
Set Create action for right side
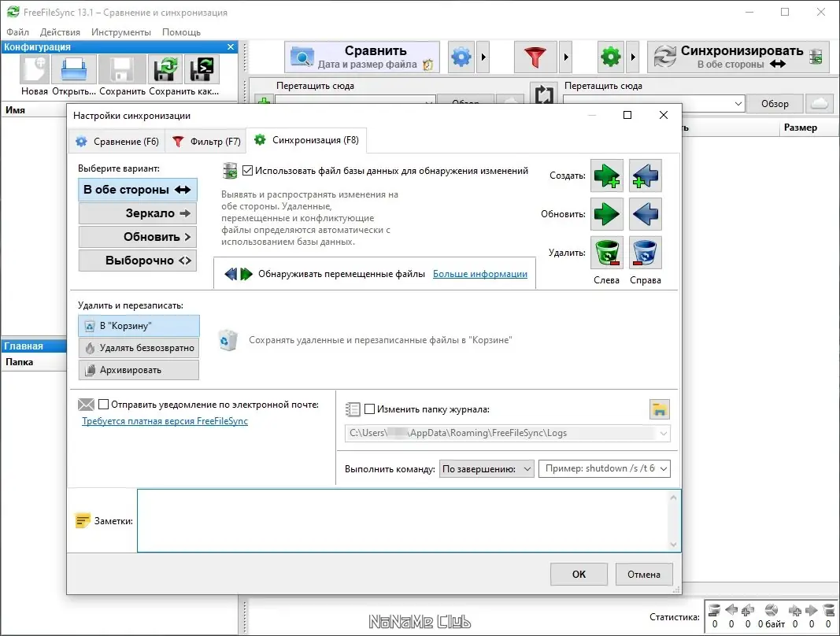(645, 176)
